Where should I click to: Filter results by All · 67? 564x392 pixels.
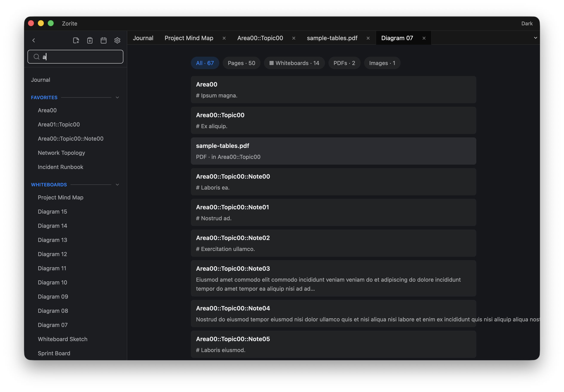[205, 63]
